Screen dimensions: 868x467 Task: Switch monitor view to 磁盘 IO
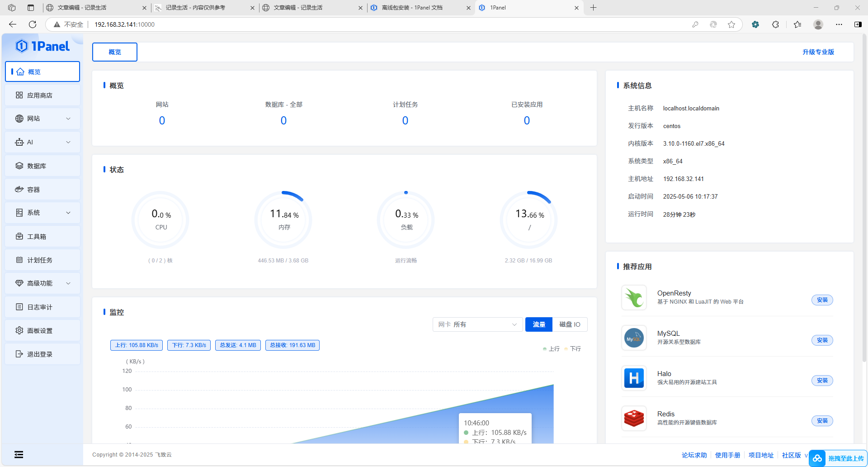click(x=570, y=324)
